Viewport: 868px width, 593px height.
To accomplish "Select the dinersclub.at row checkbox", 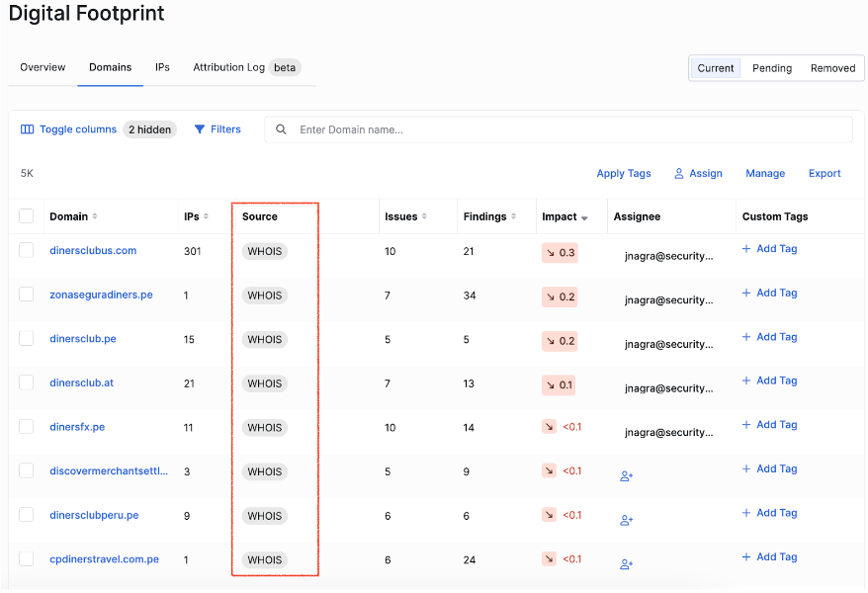I will [26, 382].
